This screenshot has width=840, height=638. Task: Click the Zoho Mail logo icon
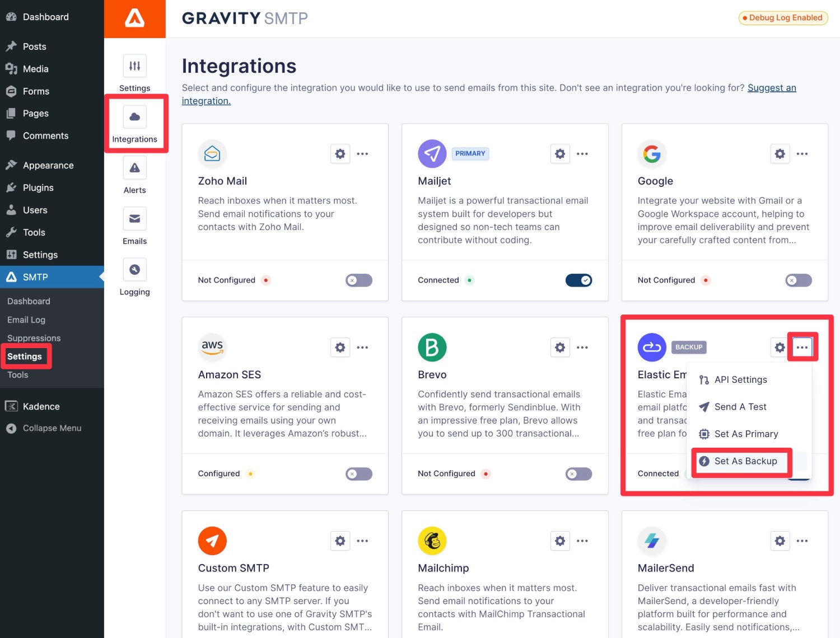[x=212, y=154]
